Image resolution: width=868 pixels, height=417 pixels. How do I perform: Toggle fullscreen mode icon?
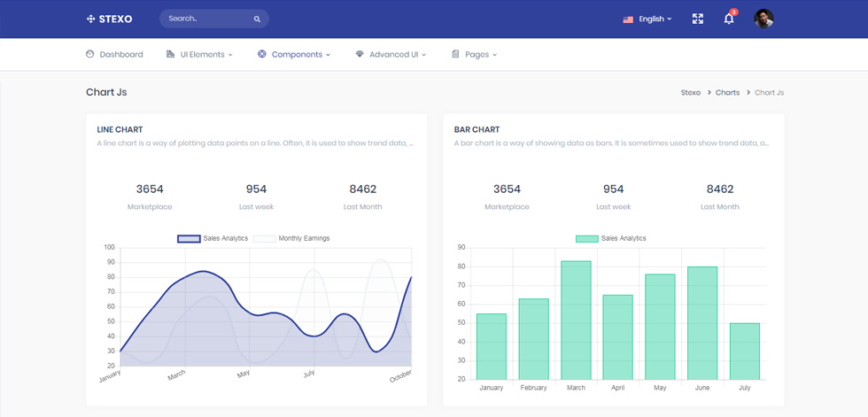tap(698, 19)
